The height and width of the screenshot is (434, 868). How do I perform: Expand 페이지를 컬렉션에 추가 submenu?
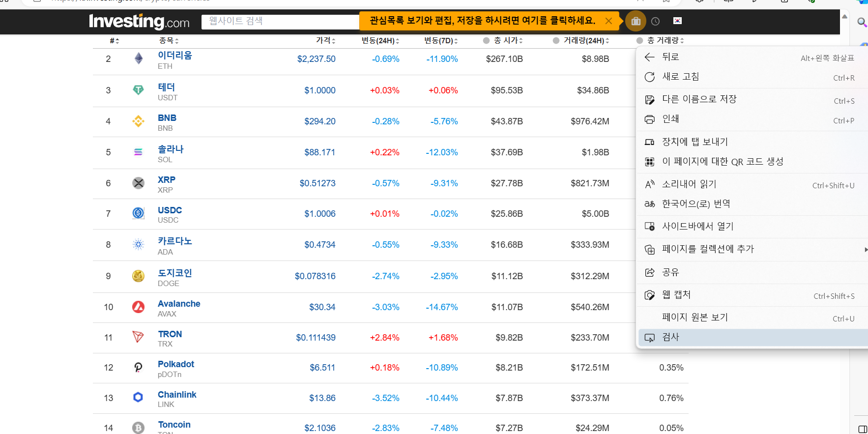click(x=752, y=249)
